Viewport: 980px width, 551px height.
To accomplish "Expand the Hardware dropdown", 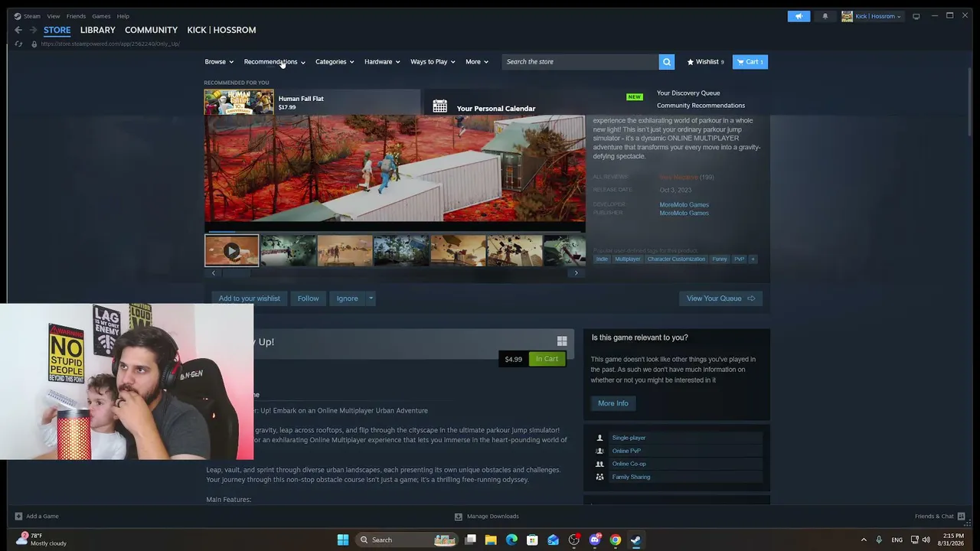I will pyautogui.click(x=382, y=62).
